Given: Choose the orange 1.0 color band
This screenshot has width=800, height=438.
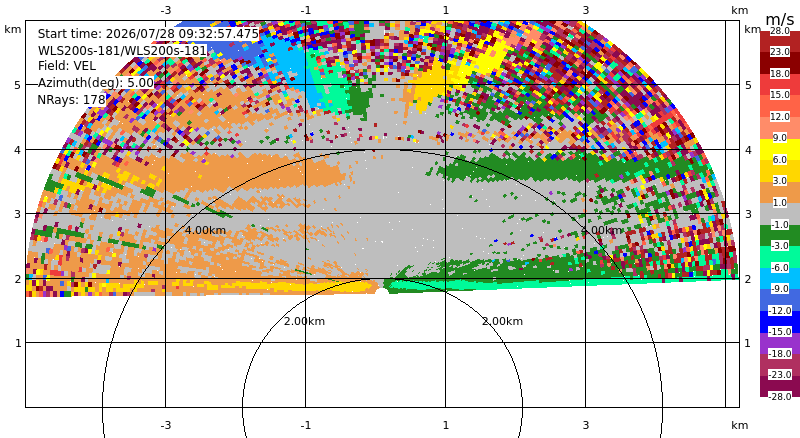Looking at the screenshot, I should 780,193.
